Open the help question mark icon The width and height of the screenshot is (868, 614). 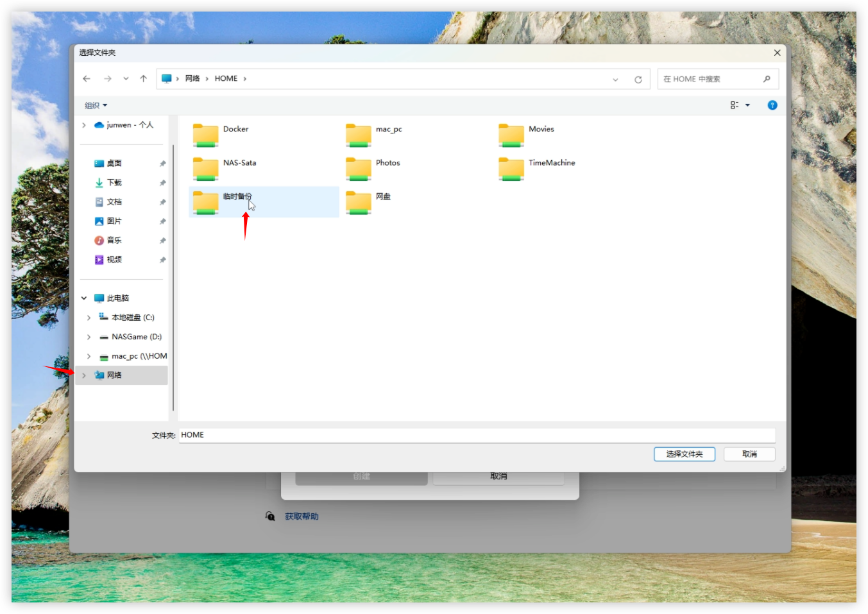click(x=772, y=105)
